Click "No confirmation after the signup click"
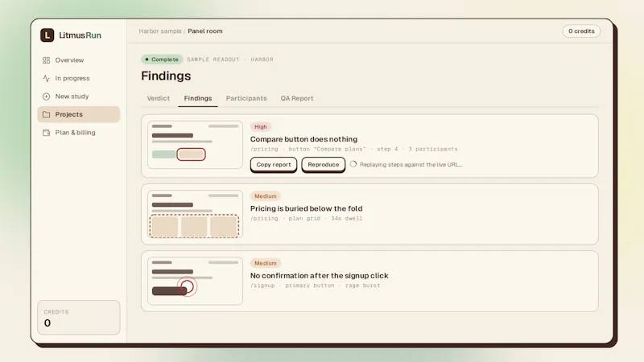644x362 pixels. pyautogui.click(x=319, y=275)
